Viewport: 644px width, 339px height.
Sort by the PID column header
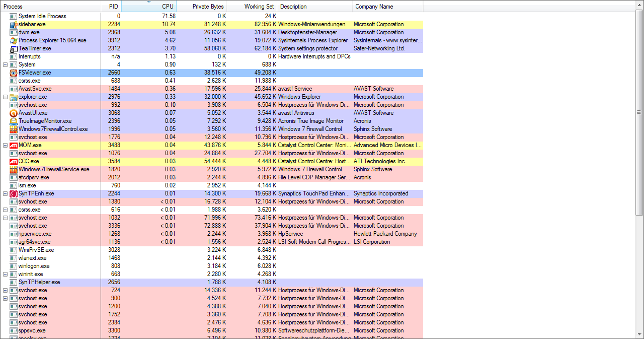(111, 7)
